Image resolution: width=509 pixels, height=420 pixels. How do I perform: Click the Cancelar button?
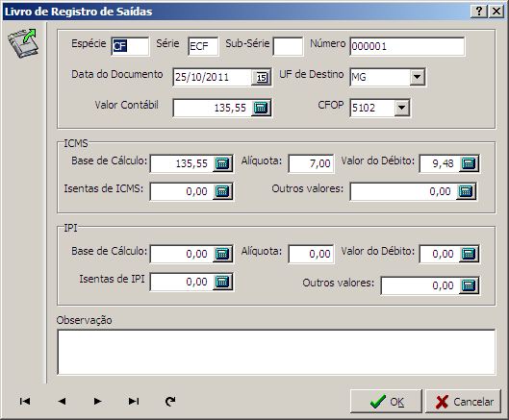463,402
